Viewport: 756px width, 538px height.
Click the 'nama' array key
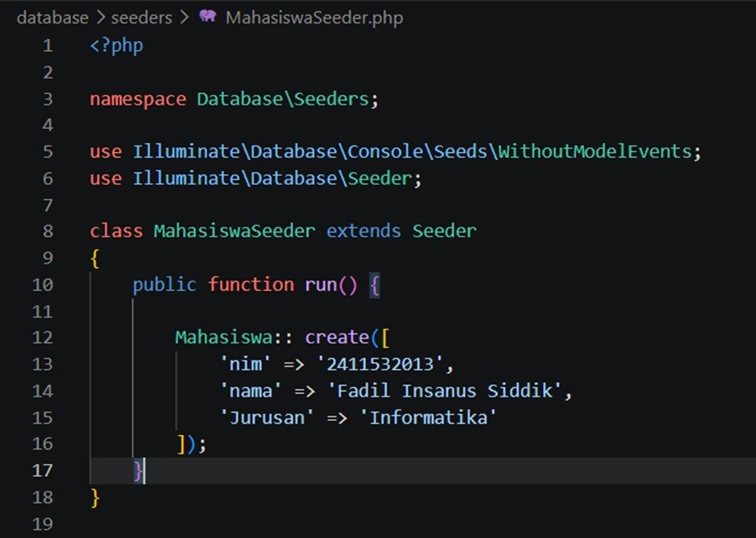click(x=251, y=391)
